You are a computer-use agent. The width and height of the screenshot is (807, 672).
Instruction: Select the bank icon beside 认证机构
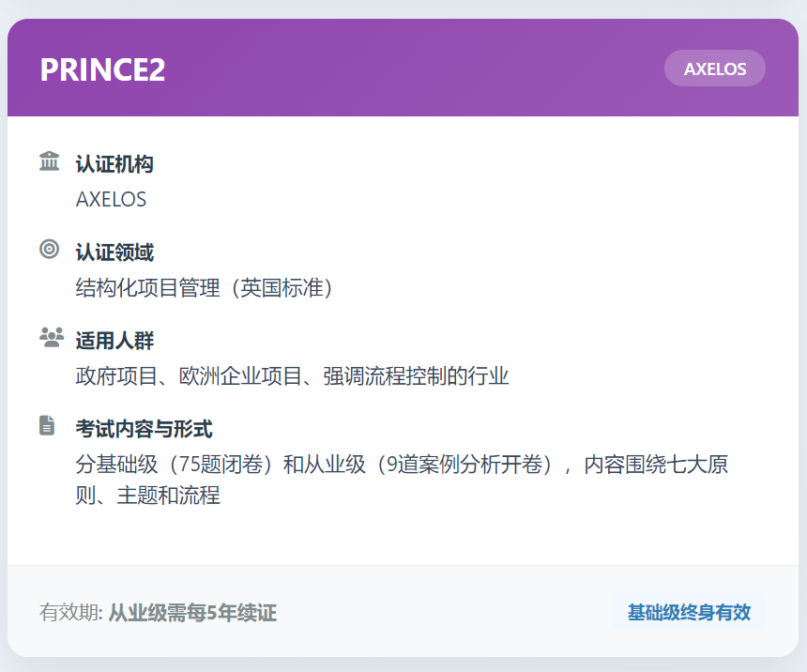click(48, 160)
